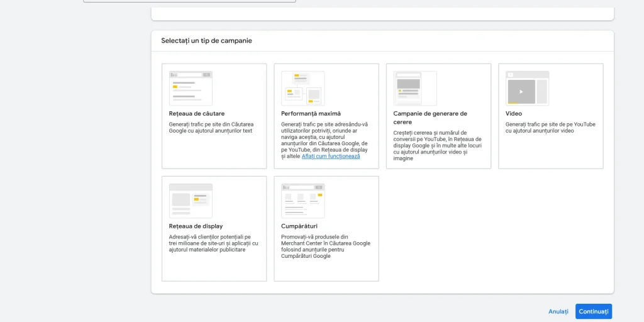Image resolution: width=644 pixels, height=322 pixels.
Task: Choose the "Performanță maximă" campaign title
Action: [311, 114]
